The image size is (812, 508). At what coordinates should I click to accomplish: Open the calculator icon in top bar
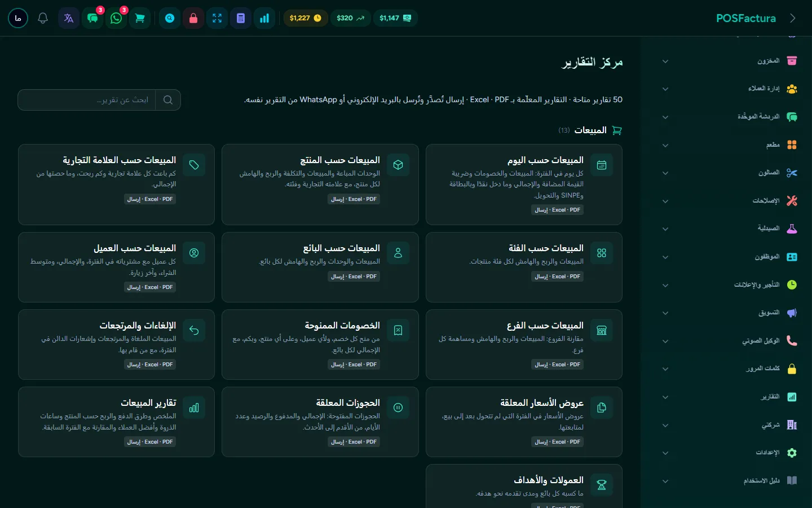pos(241,18)
